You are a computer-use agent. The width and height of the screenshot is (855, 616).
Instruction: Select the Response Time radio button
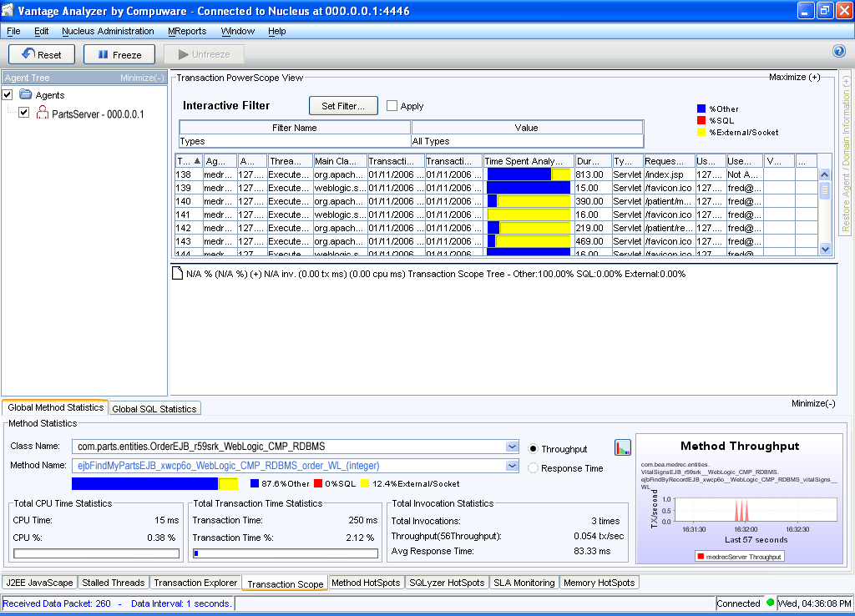pos(533,467)
